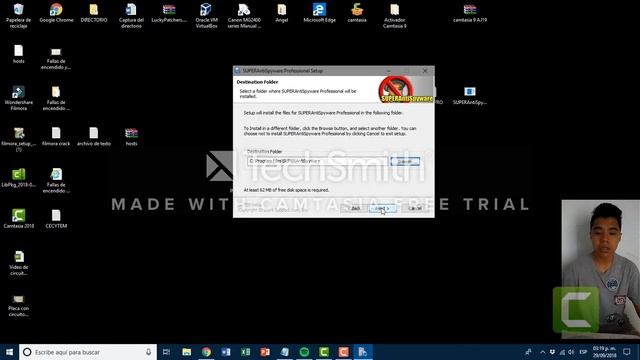The height and width of the screenshot is (360, 640).
Task: Open Excel from the taskbar
Action: 245,352
